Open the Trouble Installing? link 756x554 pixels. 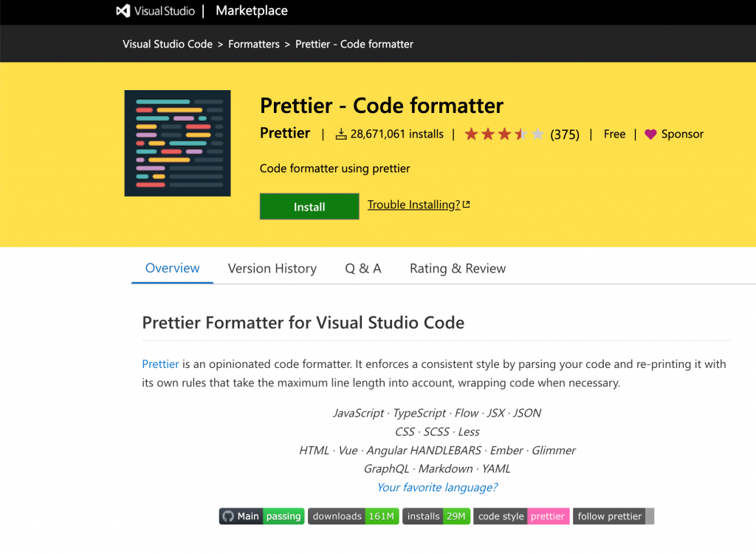coord(413,204)
